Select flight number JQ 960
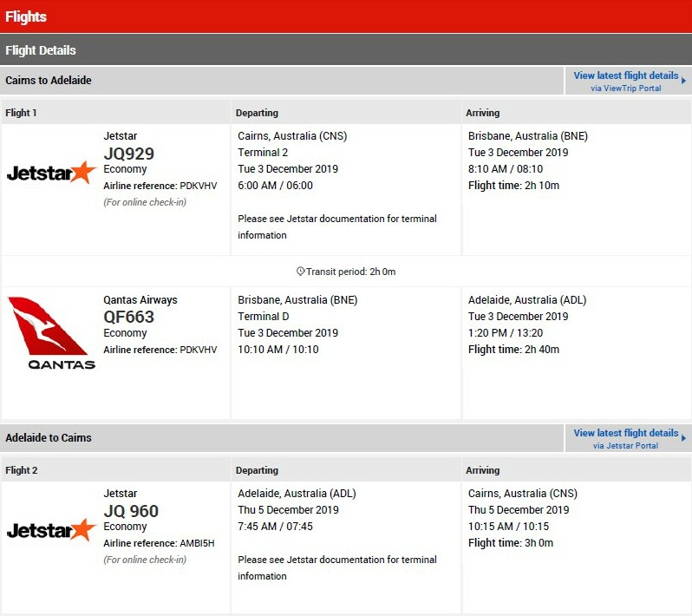 131,511
